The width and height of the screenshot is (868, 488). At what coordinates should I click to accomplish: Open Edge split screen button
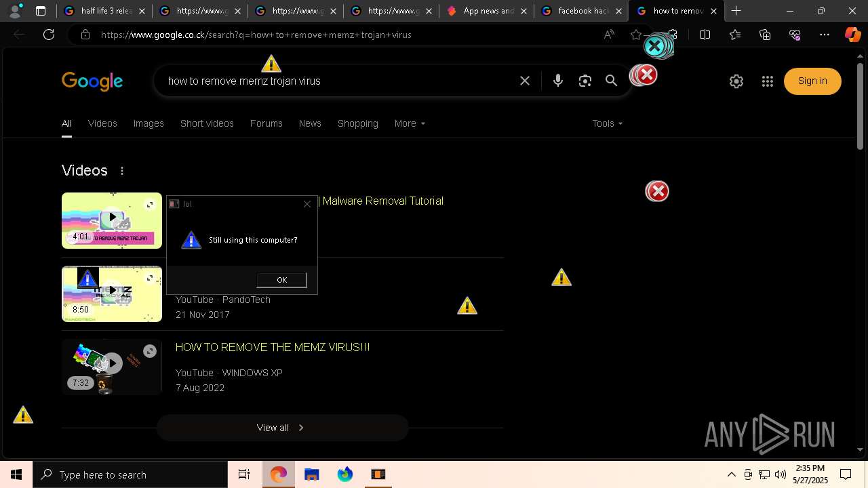click(x=705, y=35)
